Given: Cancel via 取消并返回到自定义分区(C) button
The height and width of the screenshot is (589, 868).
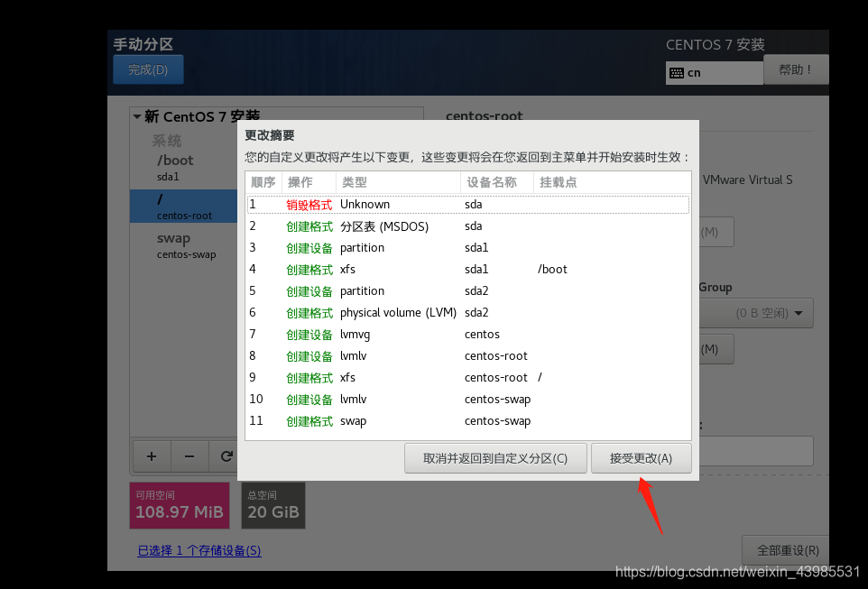Looking at the screenshot, I should [495, 458].
